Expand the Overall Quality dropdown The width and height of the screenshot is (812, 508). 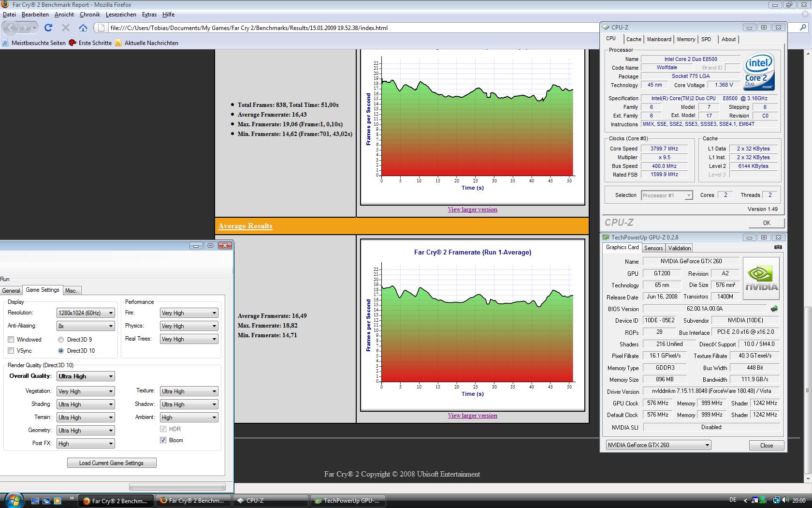pyautogui.click(x=86, y=376)
